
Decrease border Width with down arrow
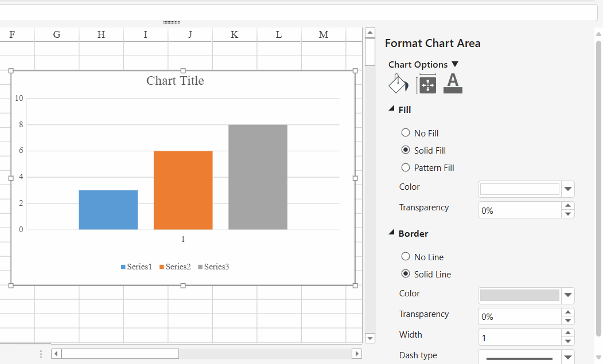tap(568, 341)
